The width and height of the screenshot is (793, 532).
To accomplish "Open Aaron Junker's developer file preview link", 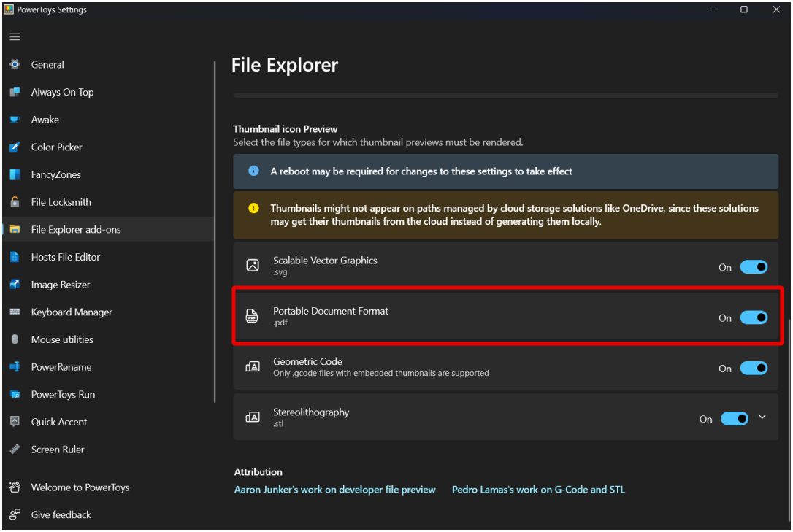I will tap(334, 490).
